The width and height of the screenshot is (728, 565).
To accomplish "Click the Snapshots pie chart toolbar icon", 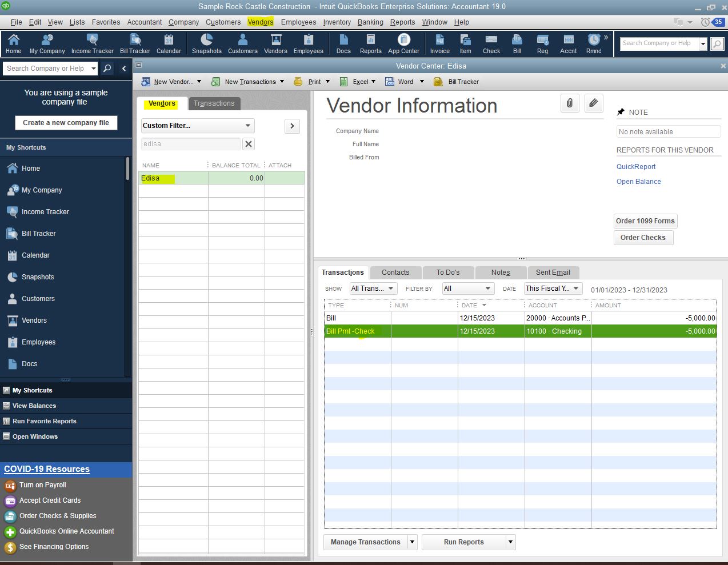I will 206,44.
